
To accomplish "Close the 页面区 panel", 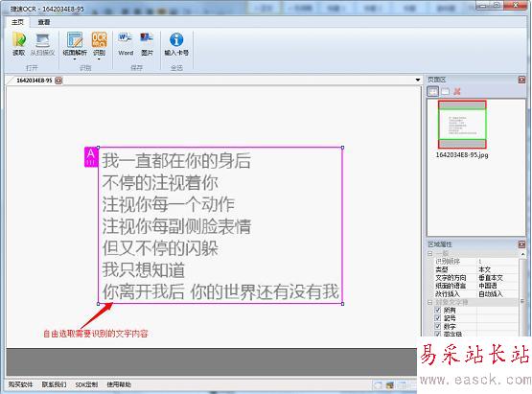I will coord(521,80).
